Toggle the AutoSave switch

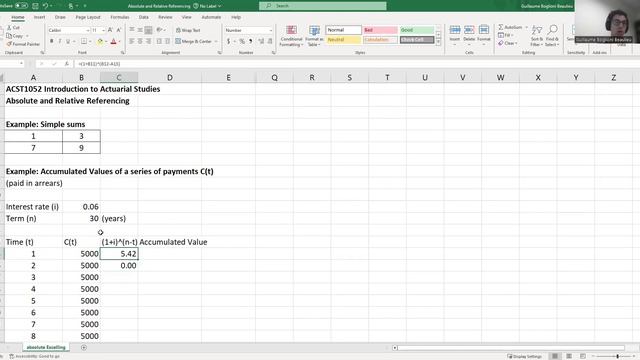[21, 6]
